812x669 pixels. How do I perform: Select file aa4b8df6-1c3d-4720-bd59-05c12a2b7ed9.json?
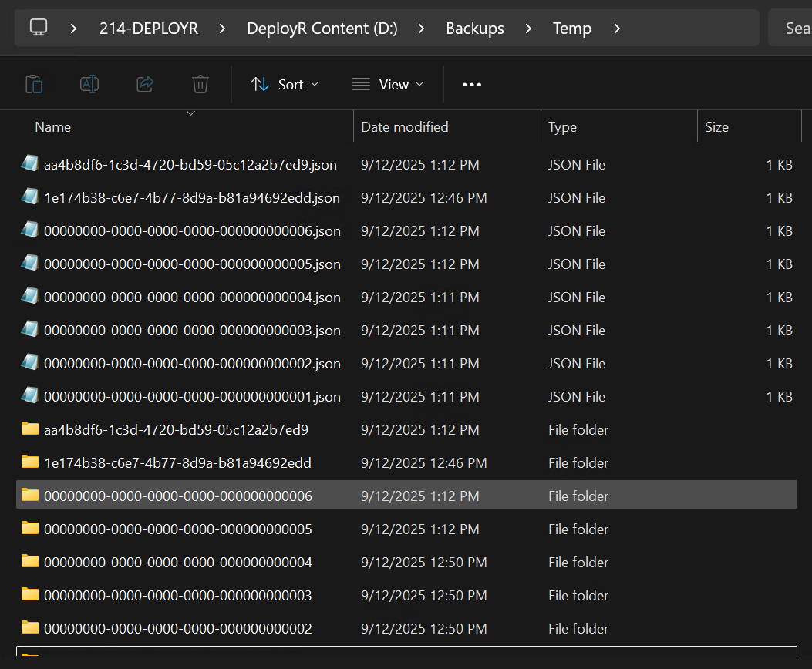coord(406,164)
